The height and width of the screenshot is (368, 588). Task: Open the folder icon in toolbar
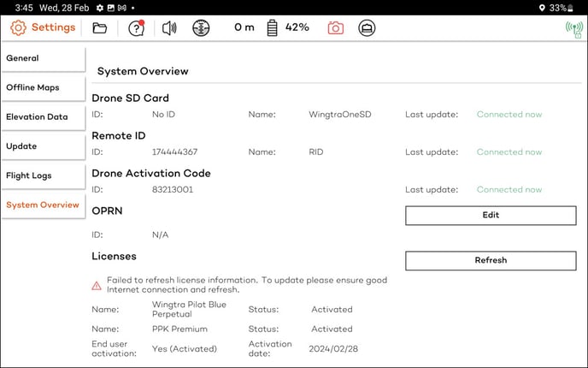pyautogui.click(x=100, y=27)
